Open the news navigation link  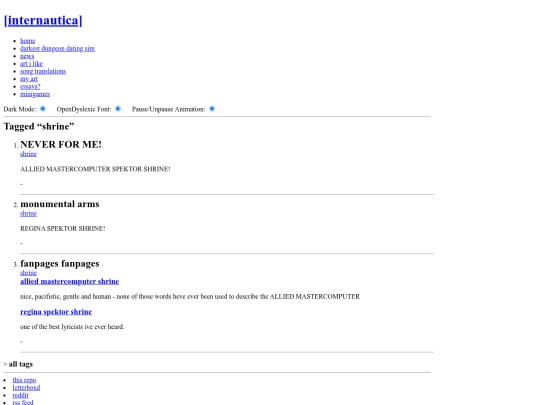[x=27, y=56]
